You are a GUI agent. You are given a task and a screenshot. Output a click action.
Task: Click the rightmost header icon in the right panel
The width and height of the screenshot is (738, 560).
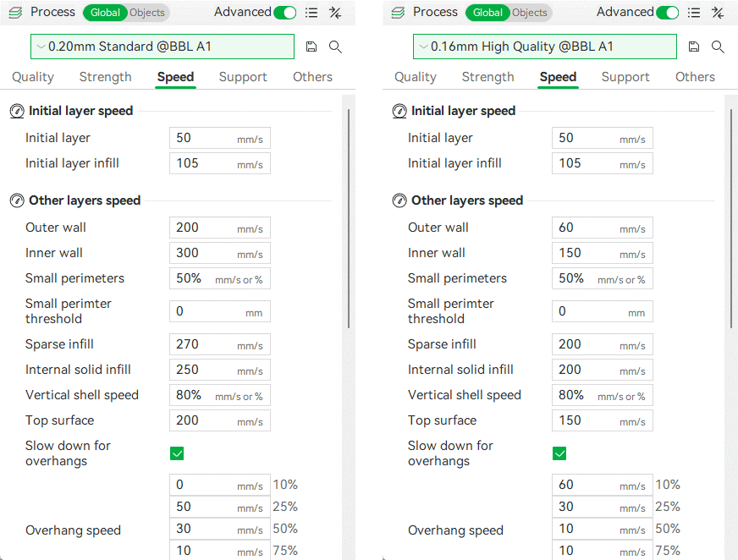click(718, 13)
